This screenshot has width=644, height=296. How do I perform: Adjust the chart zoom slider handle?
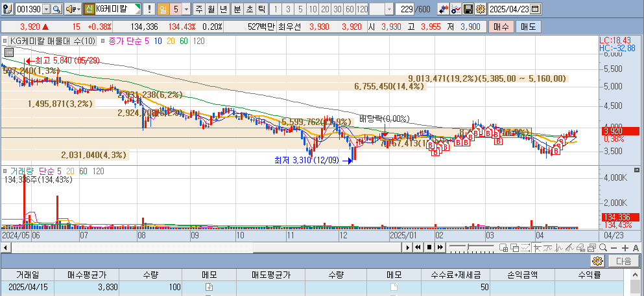pyautogui.click(x=468, y=247)
